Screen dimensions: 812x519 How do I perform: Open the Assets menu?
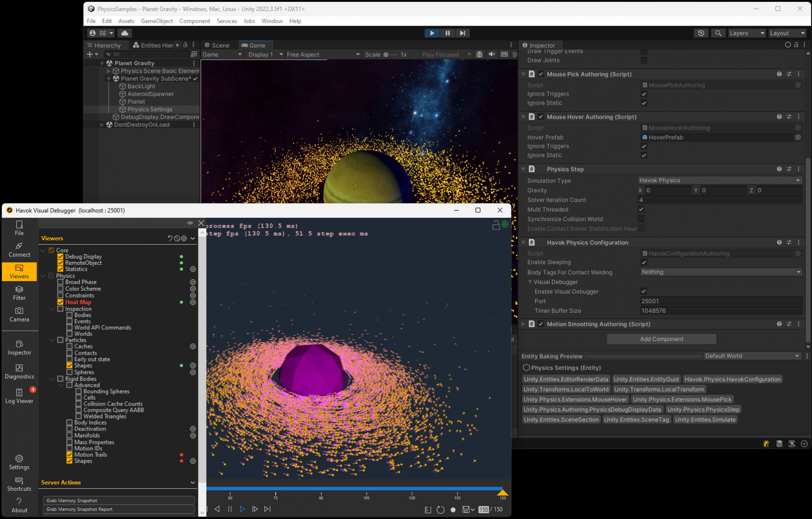coord(126,21)
